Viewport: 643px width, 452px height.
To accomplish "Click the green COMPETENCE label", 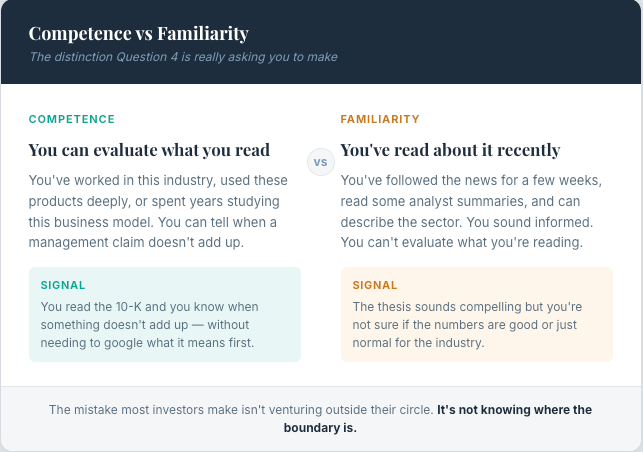I will point(72,119).
